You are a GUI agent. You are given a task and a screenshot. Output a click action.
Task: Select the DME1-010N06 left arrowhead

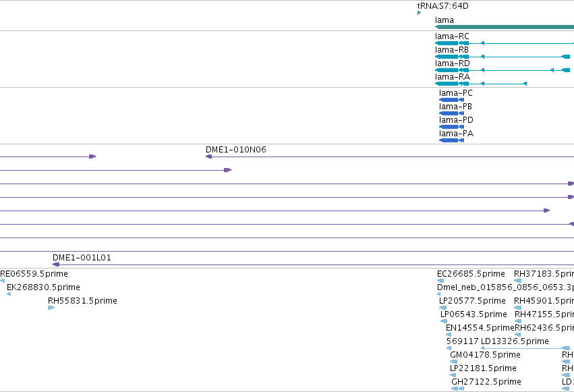pyautogui.click(x=208, y=157)
